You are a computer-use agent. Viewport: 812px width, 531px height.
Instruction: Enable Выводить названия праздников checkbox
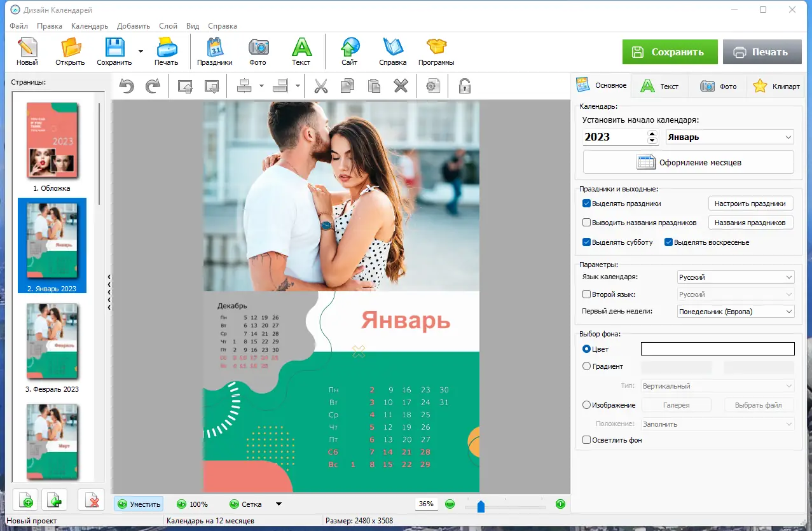[x=587, y=223]
